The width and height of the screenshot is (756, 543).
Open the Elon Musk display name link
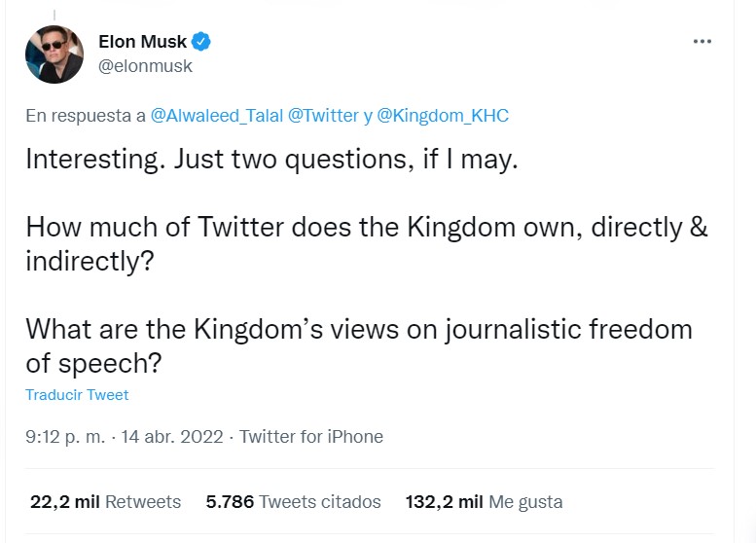(x=142, y=42)
